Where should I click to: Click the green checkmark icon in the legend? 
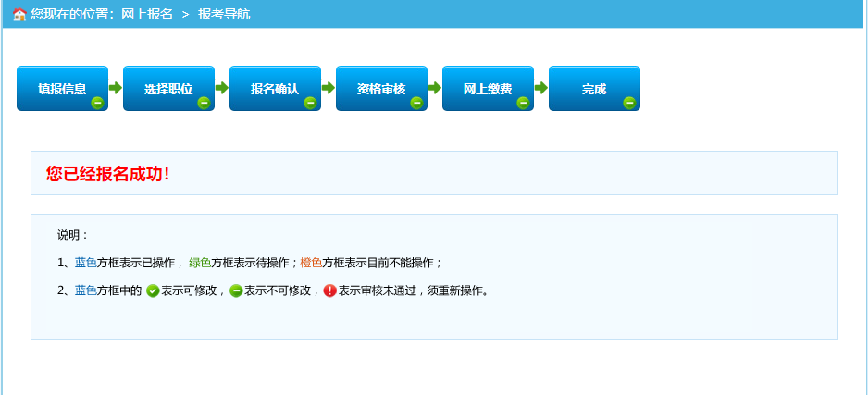coord(153,290)
